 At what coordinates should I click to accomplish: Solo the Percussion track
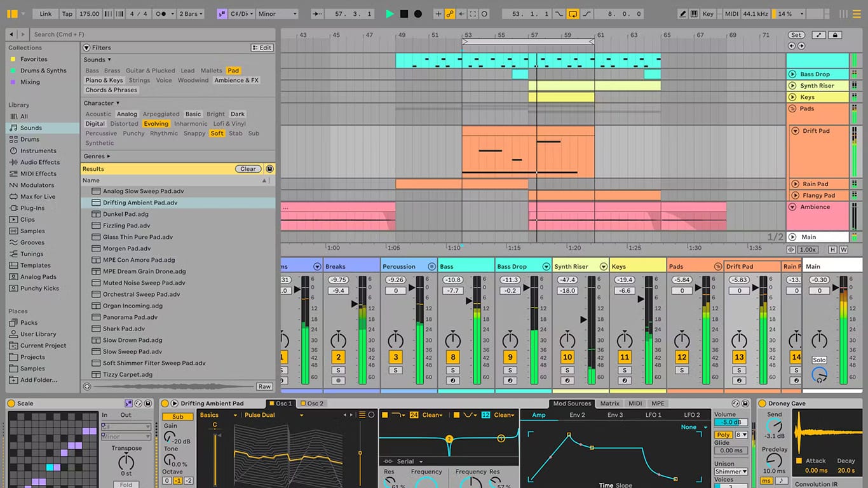click(396, 370)
